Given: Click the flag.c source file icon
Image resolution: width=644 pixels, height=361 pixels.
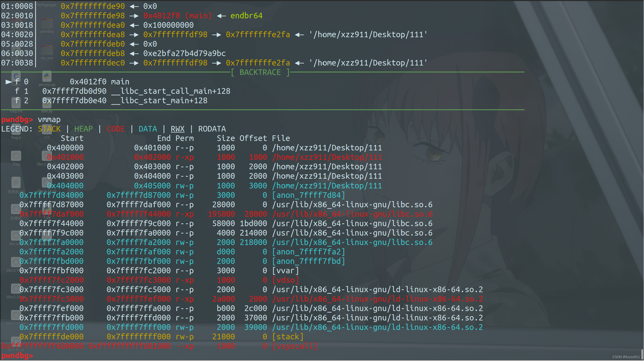Looking at the screenshot, I should (16, 76).
